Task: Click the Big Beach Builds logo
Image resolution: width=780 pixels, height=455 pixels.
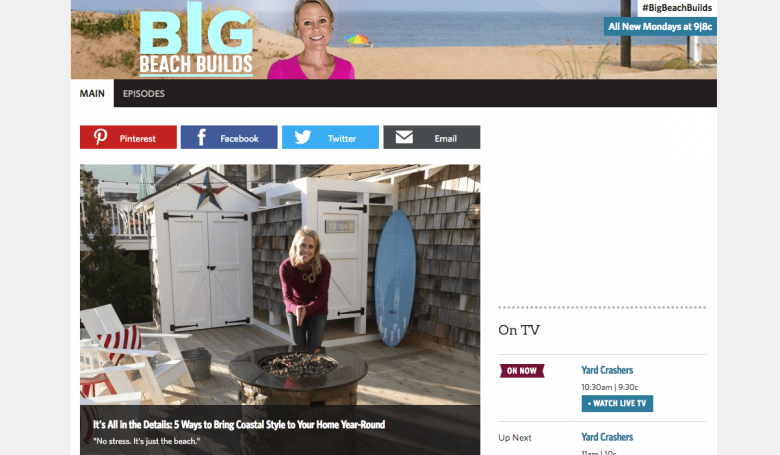Action: 196,40
